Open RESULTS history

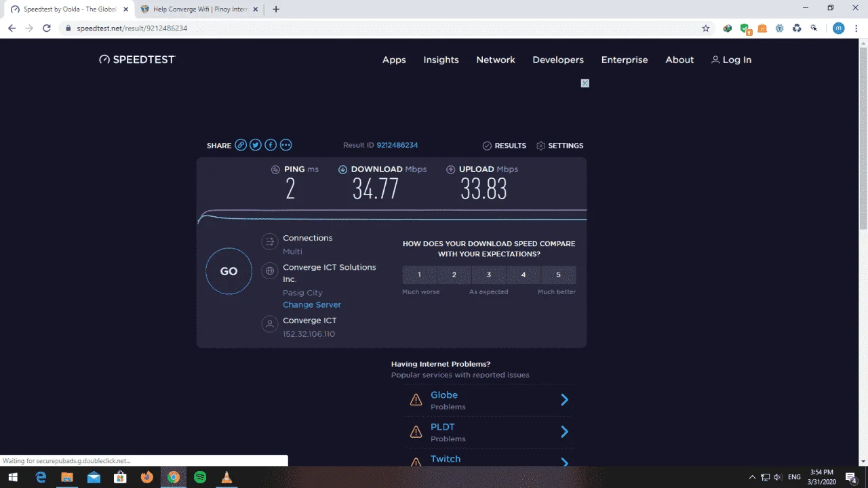pyautogui.click(x=505, y=146)
